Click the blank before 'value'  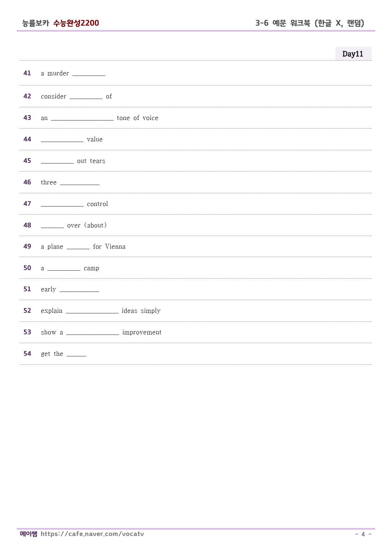tap(62, 141)
